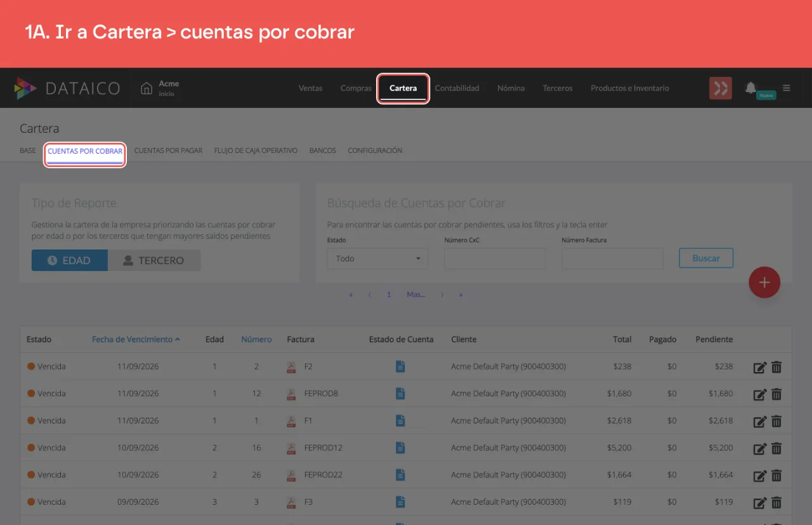
Task: Click the Mas... pagination link
Action: point(416,295)
